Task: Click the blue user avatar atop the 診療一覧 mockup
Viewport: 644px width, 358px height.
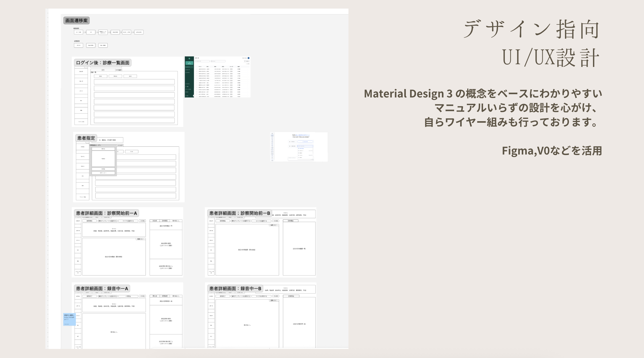Action: pyautogui.click(x=249, y=58)
